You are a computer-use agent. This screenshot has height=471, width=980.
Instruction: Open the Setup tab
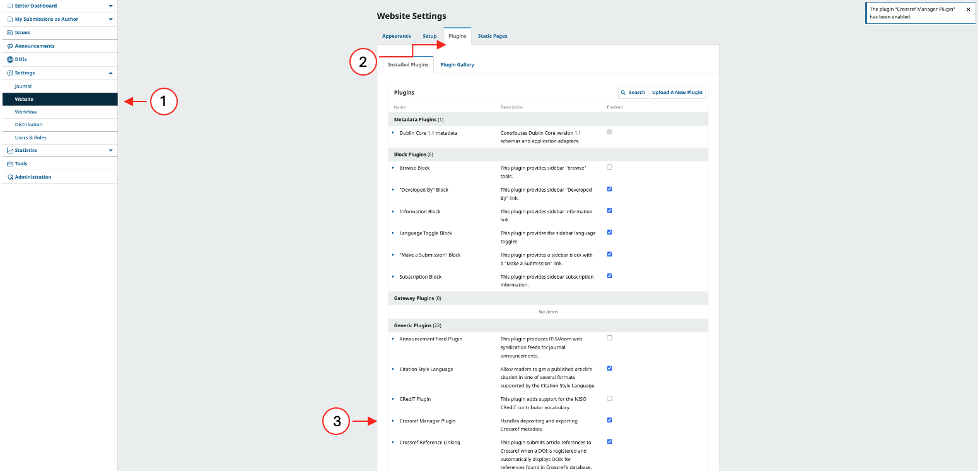tap(429, 36)
